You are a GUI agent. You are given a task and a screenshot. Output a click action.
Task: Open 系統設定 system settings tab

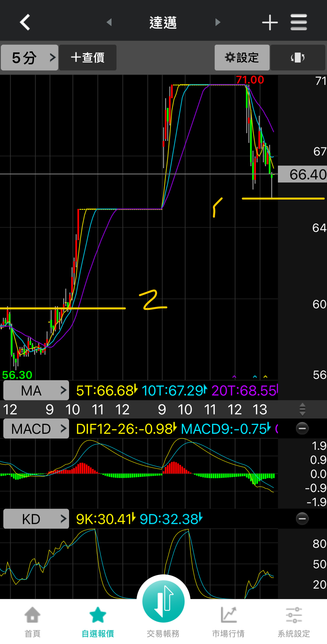[294, 622]
